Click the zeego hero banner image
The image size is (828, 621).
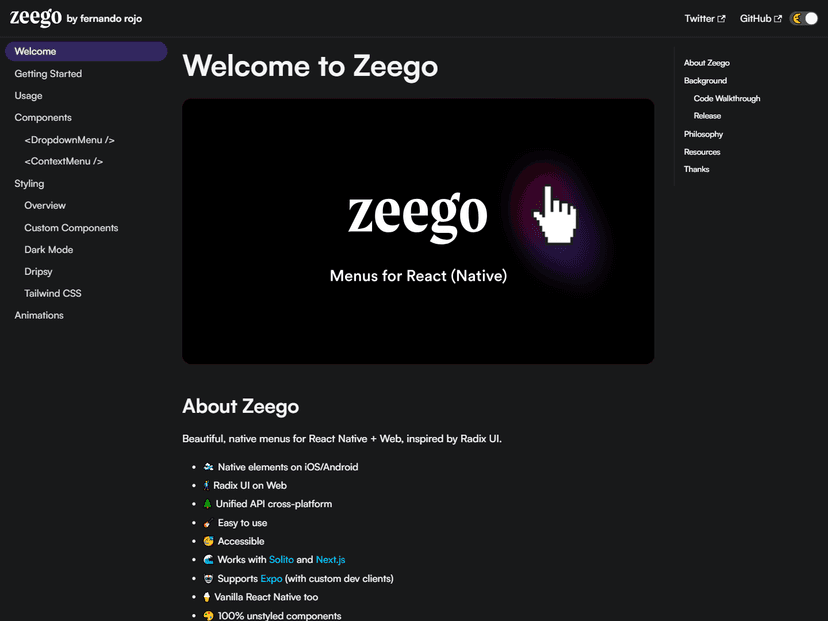point(418,231)
